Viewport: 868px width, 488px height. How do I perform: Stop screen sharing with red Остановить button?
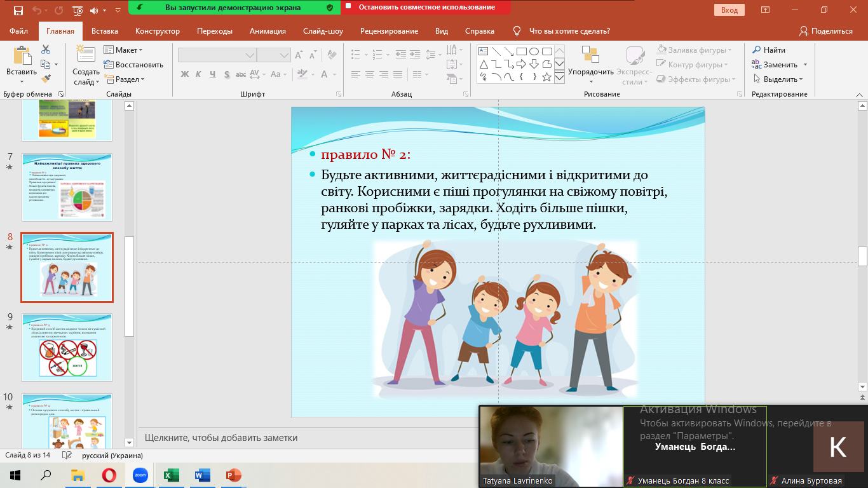[426, 8]
